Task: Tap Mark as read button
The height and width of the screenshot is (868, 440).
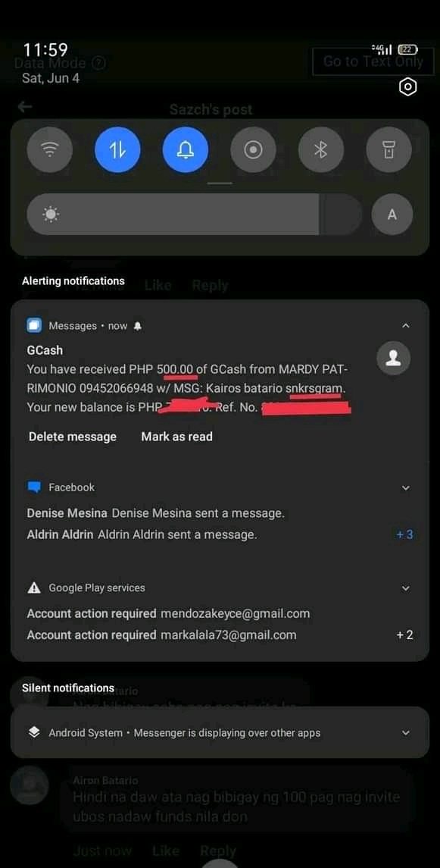Action: 177,437
